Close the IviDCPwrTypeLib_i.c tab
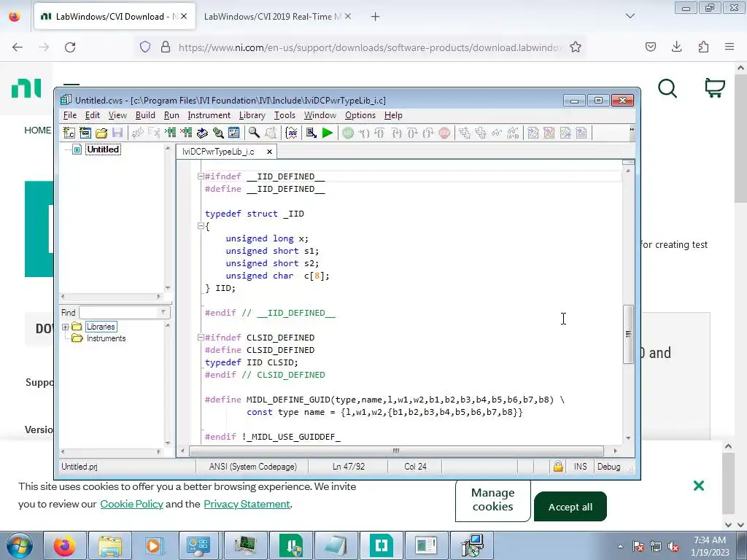This screenshot has height=560, width=747. (269, 152)
